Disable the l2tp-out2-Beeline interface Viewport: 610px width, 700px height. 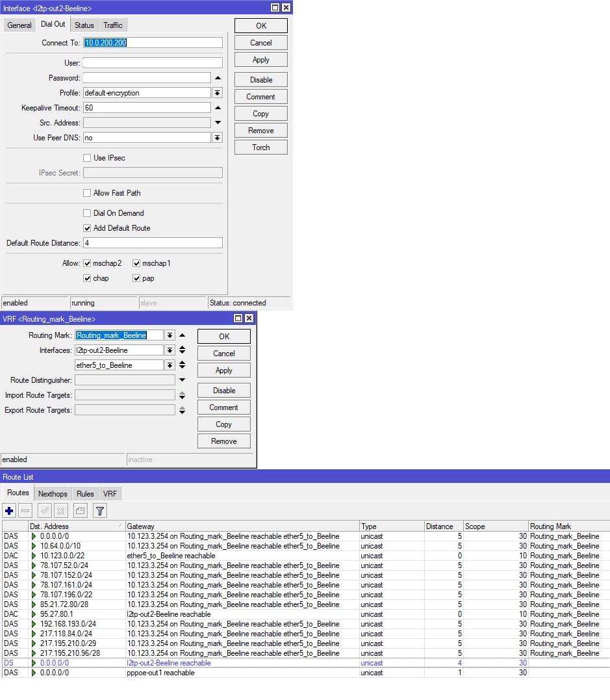[261, 80]
